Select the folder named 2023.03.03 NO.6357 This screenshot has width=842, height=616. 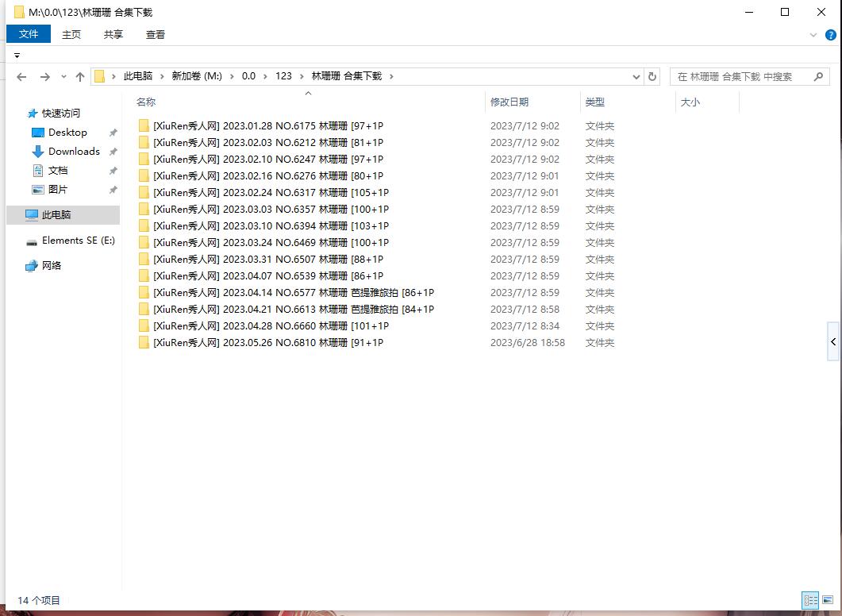tap(271, 209)
